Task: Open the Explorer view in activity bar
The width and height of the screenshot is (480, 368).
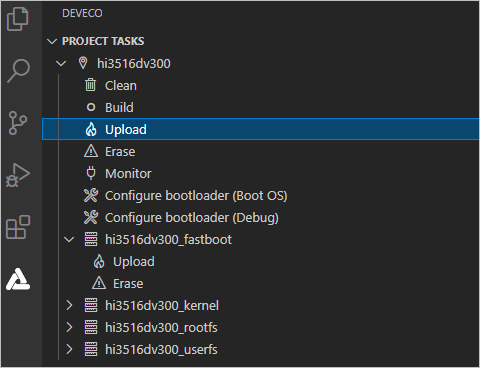Action: (x=18, y=19)
